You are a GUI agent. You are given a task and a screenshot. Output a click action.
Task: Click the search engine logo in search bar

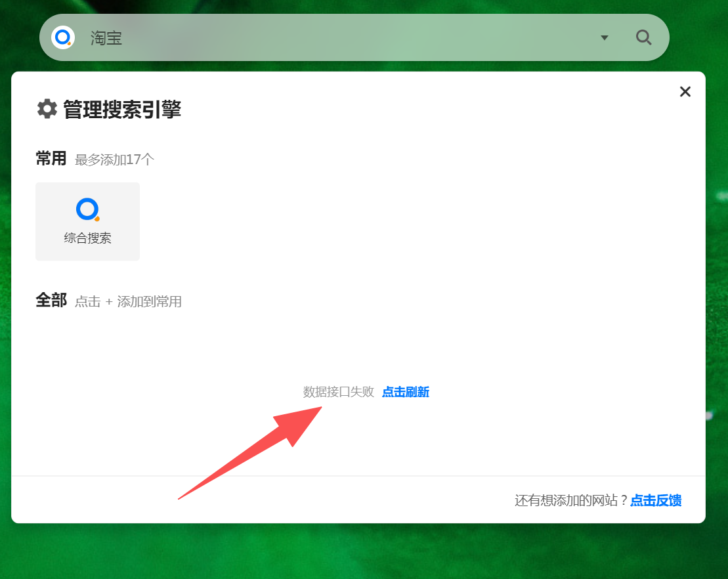(63, 37)
